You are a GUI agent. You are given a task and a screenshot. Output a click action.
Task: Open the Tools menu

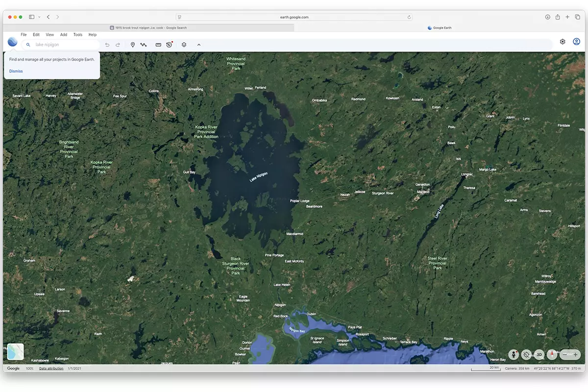click(x=78, y=35)
